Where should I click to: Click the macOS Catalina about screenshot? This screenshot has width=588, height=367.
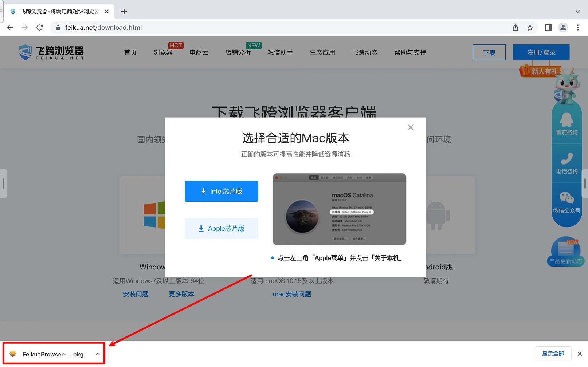coord(339,209)
